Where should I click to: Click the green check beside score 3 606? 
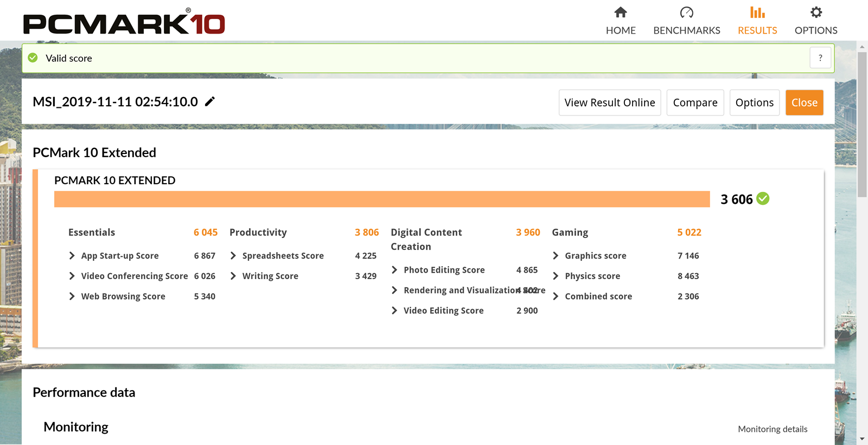(763, 199)
